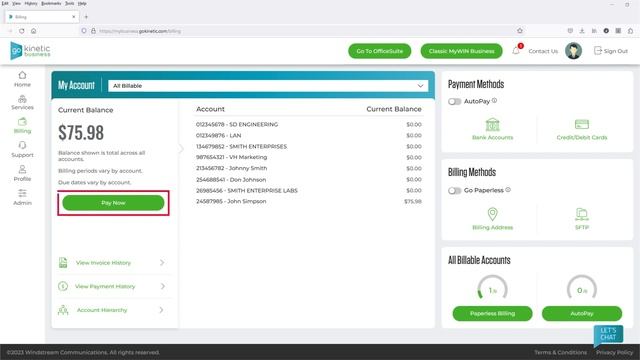
Task: Click the Sign Out icon
Action: pyautogui.click(x=598, y=51)
